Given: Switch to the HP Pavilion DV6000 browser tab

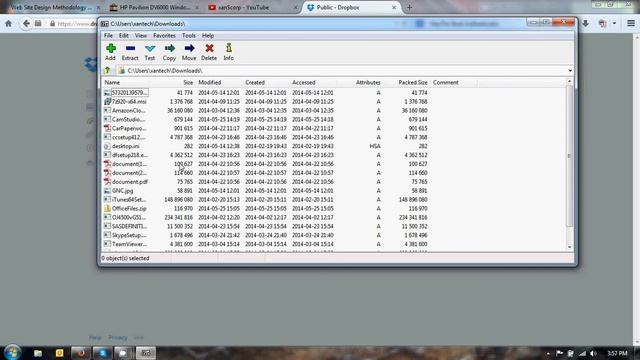Looking at the screenshot, I should [x=154, y=7].
